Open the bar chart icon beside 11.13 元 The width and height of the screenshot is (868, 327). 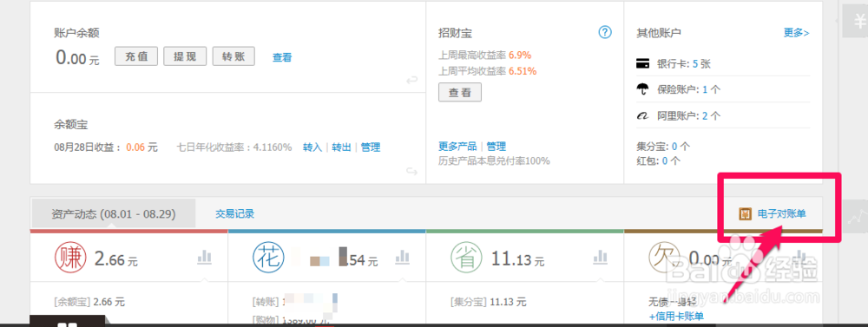point(600,257)
